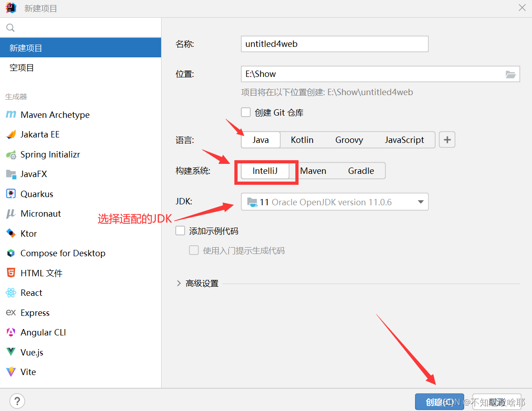Choose the Quarkus generator icon
Image resolution: width=532 pixels, height=411 pixels.
[x=11, y=194]
